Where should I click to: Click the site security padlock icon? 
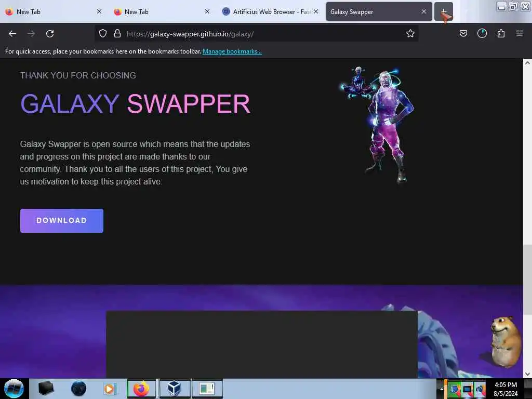click(x=117, y=33)
